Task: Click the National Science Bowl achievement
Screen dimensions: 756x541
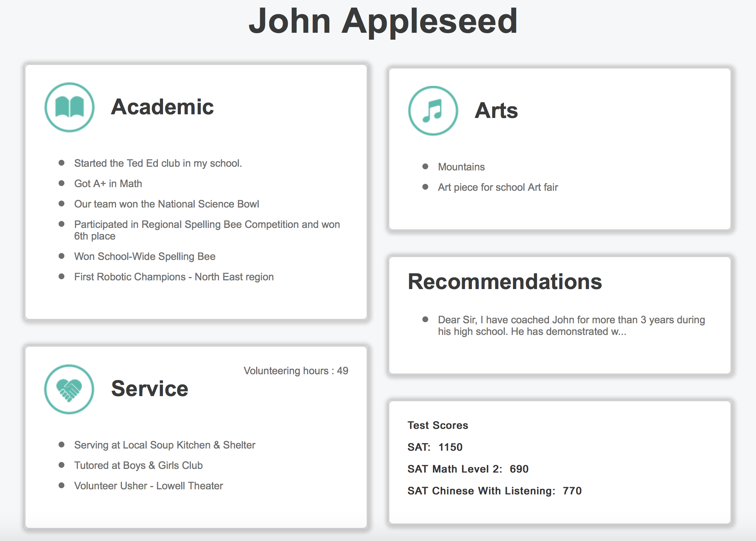Action: (167, 204)
